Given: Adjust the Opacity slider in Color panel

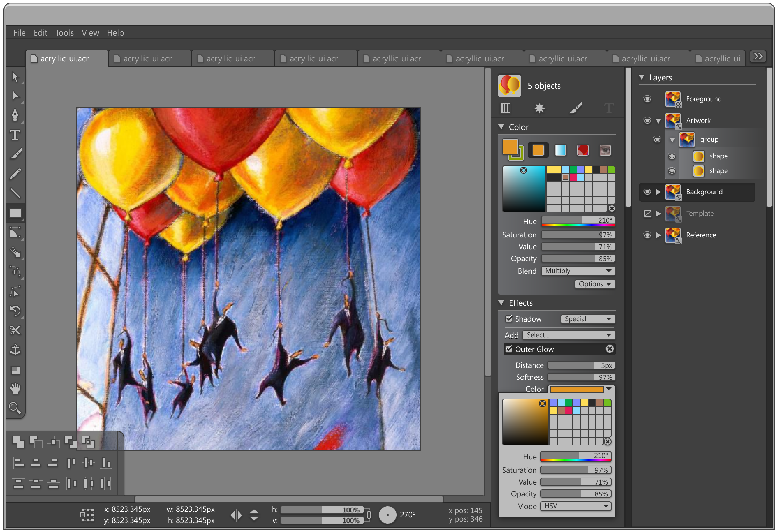Looking at the screenshot, I should [x=578, y=259].
